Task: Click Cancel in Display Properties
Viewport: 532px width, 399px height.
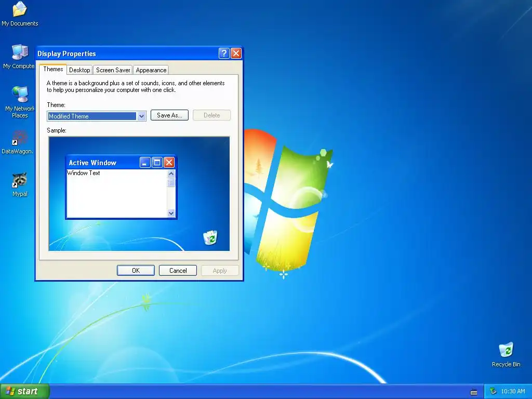Action: [x=178, y=270]
